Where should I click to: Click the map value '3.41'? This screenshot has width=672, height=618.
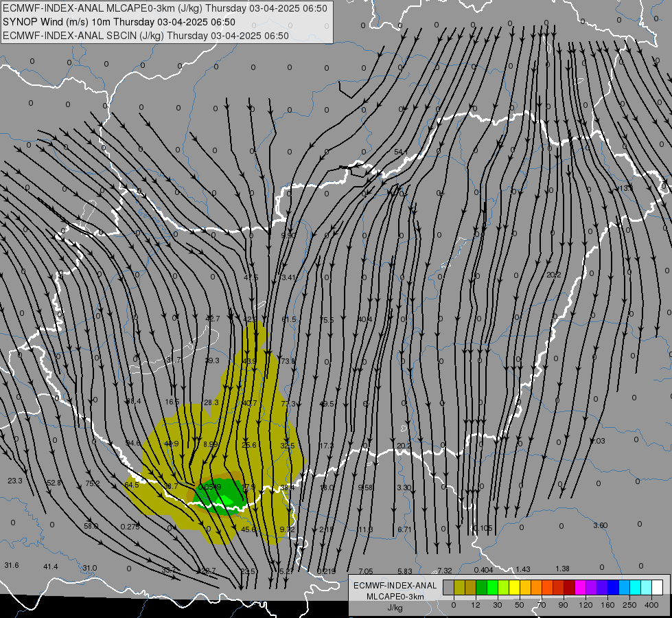(x=288, y=277)
